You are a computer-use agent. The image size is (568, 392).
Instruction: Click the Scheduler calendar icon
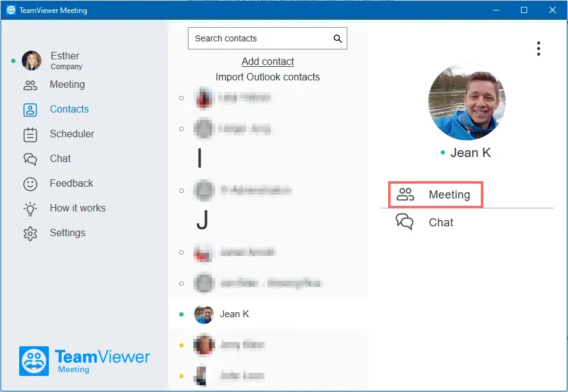(30, 135)
